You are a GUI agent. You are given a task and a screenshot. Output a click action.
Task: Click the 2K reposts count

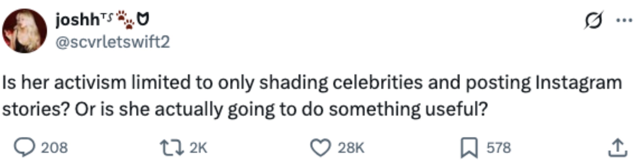coord(198,148)
